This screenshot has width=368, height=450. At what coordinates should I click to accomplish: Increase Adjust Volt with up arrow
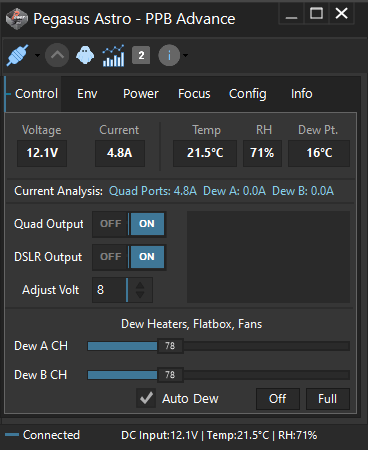(140, 286)
